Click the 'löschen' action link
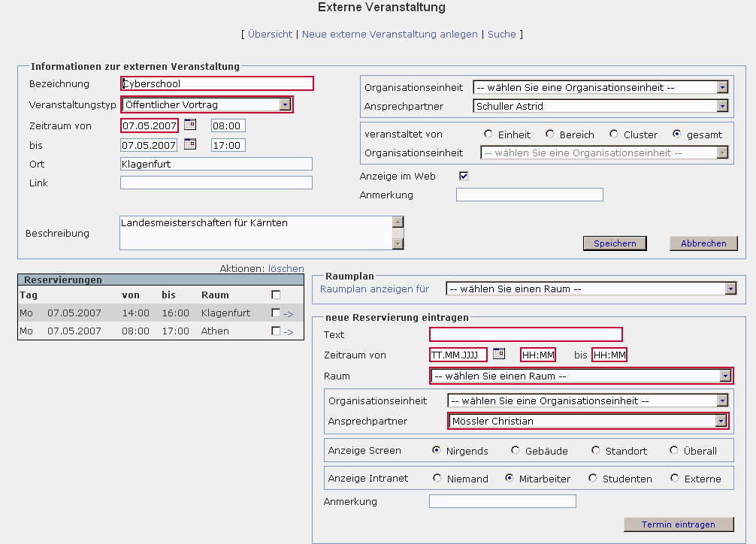Image resolution: width=756 pixels, height=544 pixels. click(x=286, y=269)
